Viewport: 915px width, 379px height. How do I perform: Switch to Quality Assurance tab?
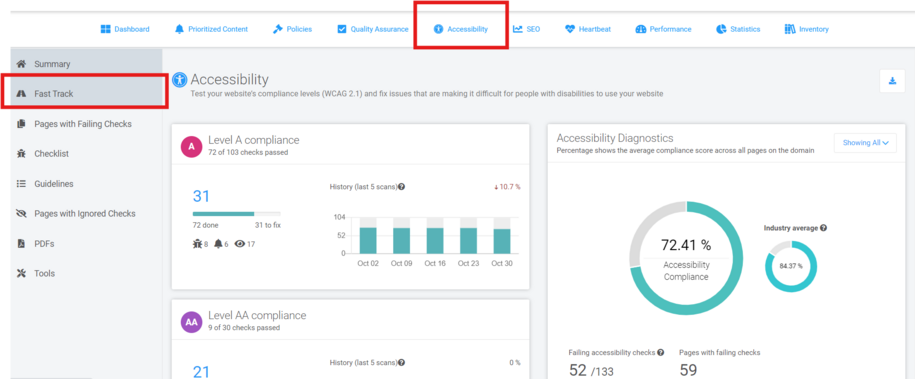pyautogui.click(x=373, y=29)
